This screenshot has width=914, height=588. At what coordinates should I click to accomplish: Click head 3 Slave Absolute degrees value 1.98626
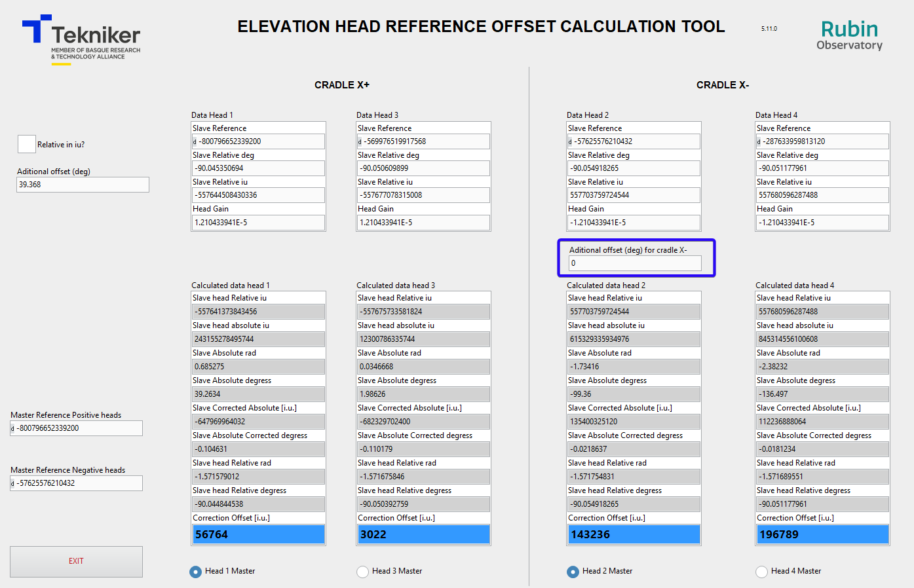click(423, 394)
